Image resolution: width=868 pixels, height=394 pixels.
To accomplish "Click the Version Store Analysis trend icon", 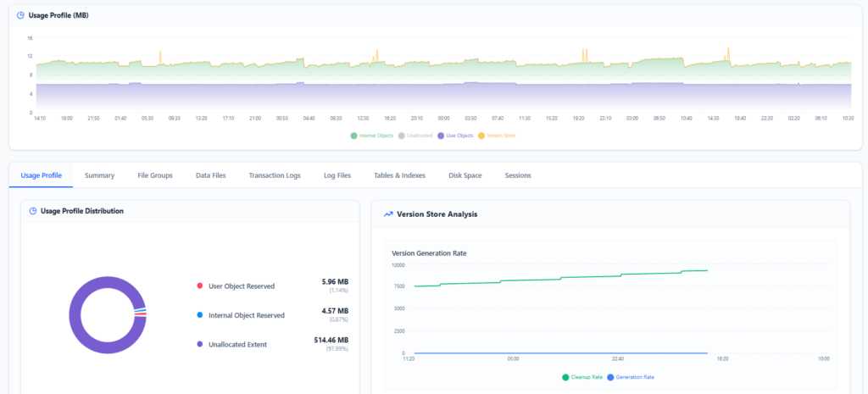I will (x=388, y=214).
